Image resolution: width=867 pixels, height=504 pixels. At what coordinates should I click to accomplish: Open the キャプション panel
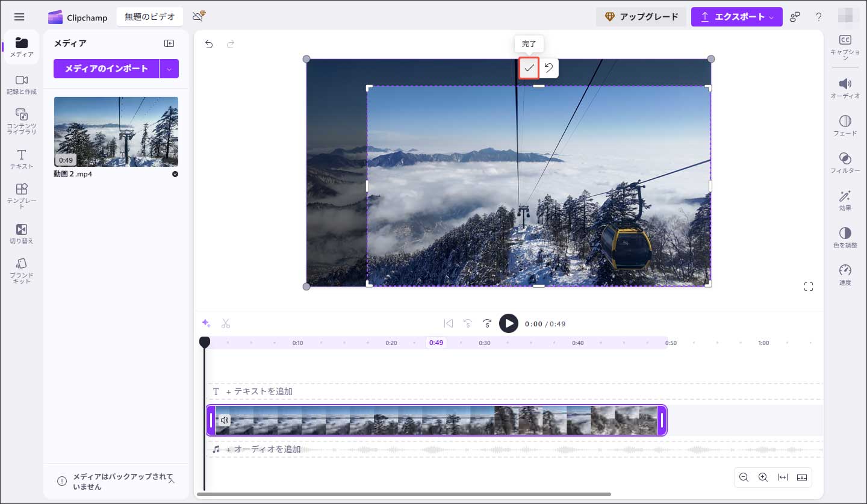pyautogui.click(x=845, y=45)
